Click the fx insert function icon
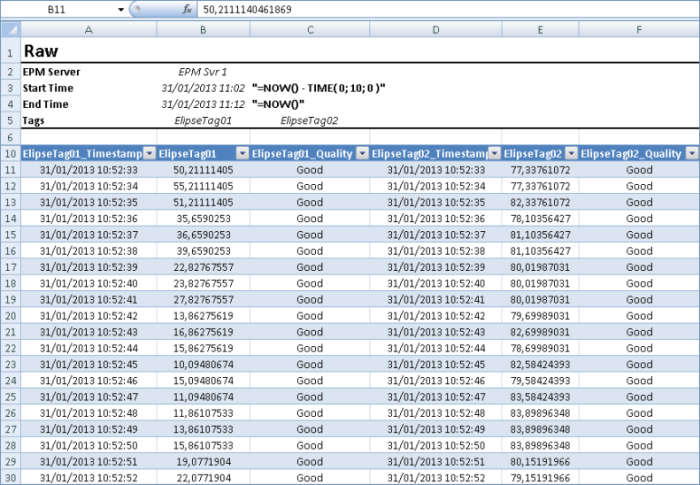The height and width of the screenshot is (485, 700). coord(187,9)
